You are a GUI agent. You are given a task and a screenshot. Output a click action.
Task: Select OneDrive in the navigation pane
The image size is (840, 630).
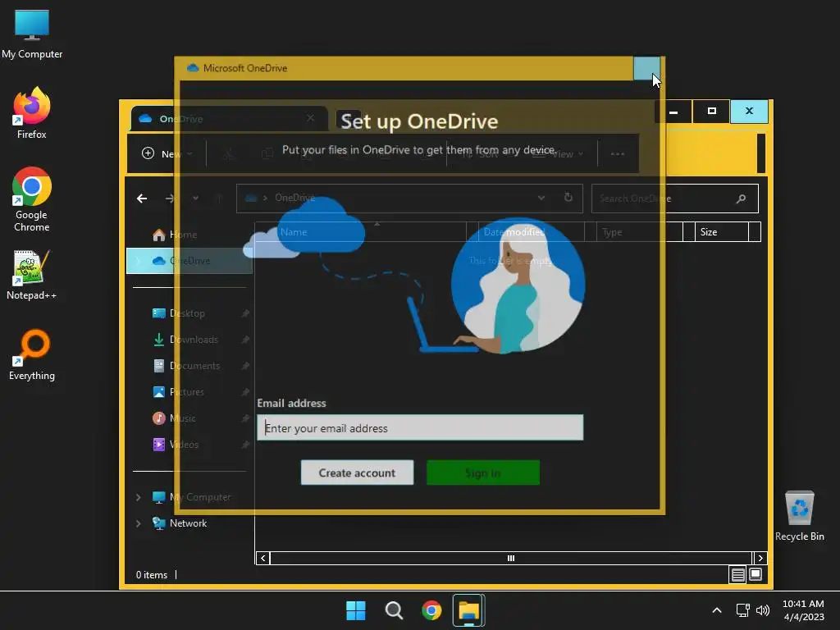[x=189, y=261]
